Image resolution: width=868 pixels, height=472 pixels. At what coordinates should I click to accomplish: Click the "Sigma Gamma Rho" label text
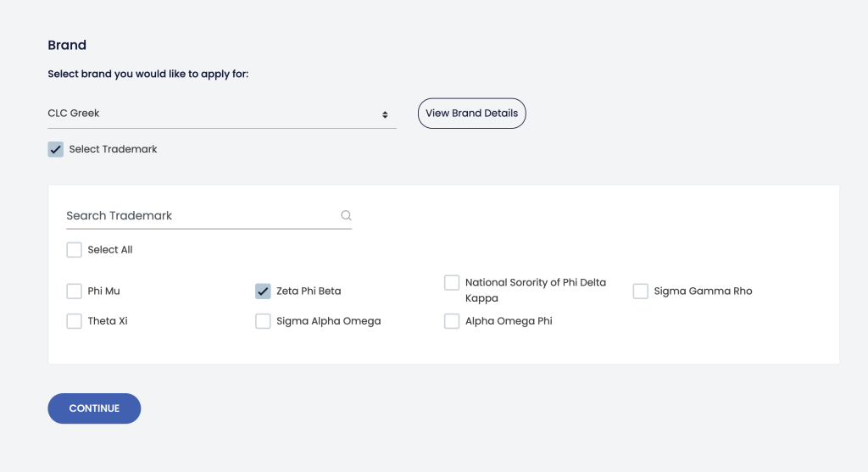(x=703, y=291)
